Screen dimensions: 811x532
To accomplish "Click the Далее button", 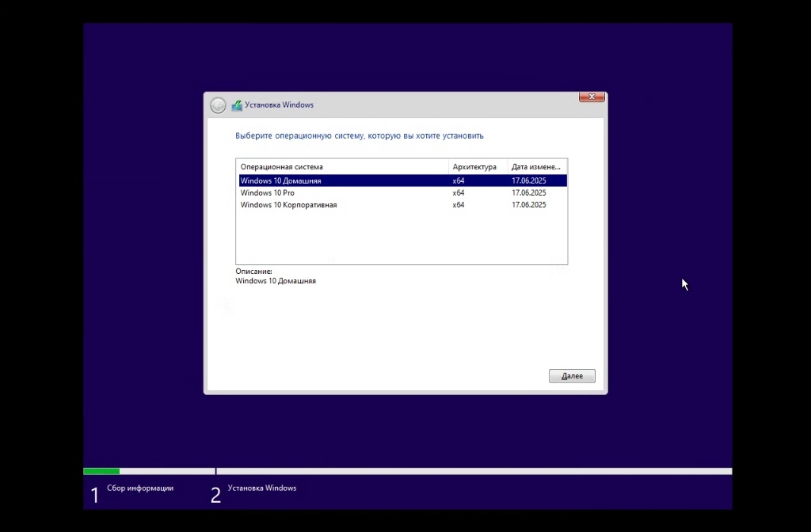I will tap(572, 376).
